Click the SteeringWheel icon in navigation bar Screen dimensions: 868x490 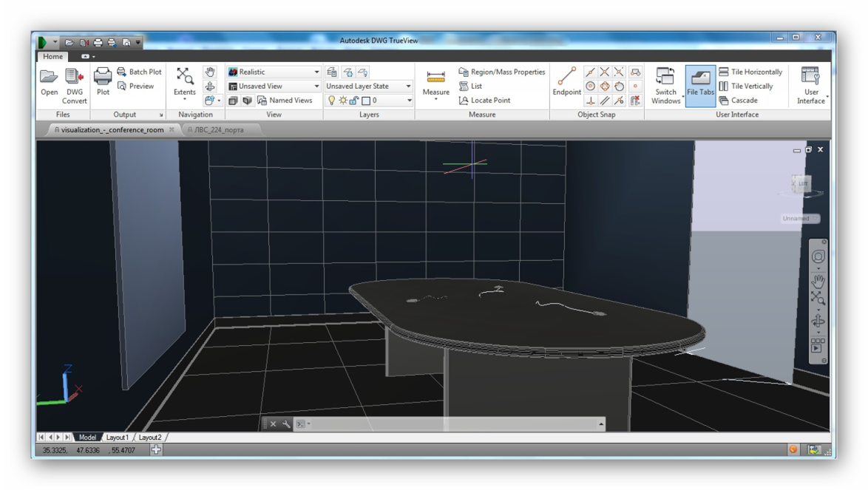coord(818,256)
